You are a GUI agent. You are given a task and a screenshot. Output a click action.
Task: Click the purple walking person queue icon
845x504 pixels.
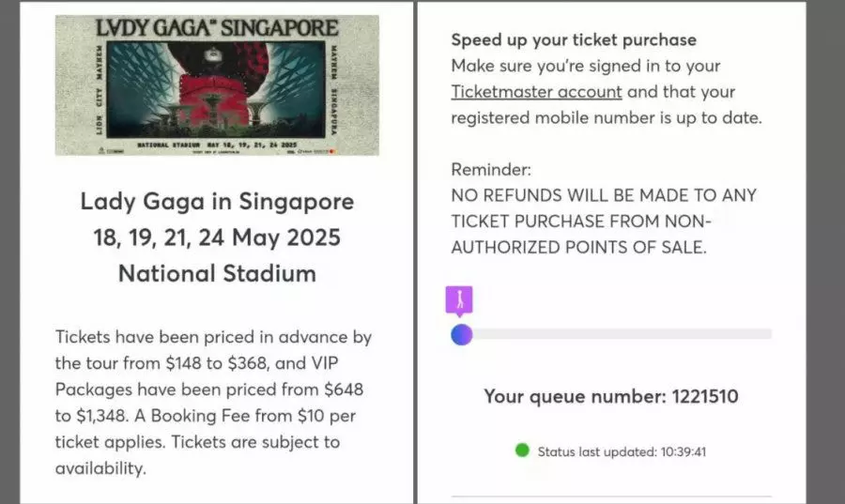[x=460, y=300]
